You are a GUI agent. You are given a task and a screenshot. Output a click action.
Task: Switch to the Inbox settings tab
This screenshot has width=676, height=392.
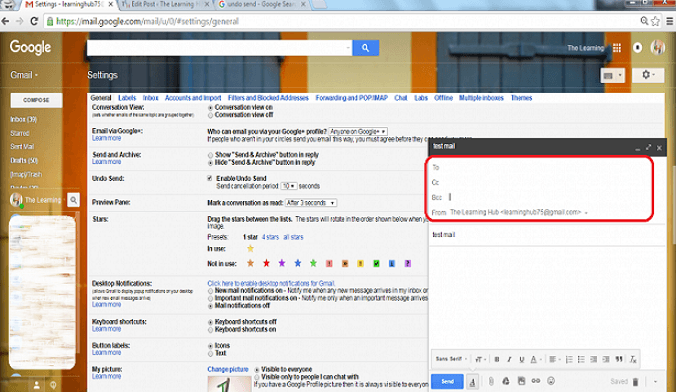point(150,98)
